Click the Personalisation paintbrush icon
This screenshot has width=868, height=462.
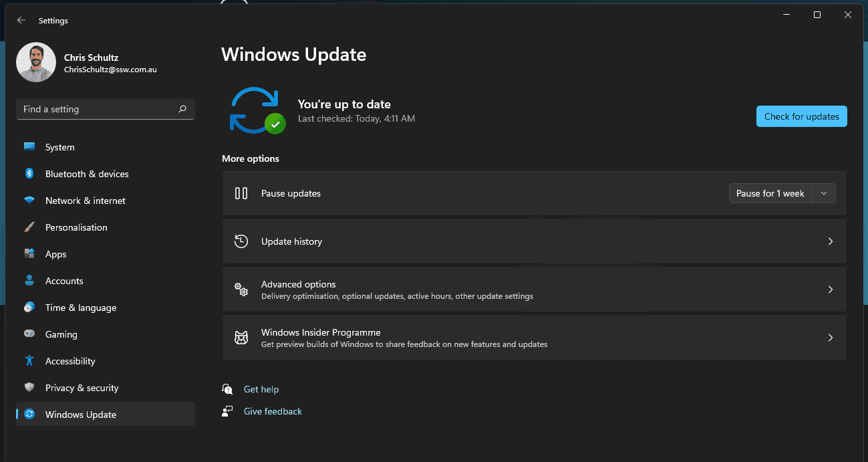tap(29, 227)
